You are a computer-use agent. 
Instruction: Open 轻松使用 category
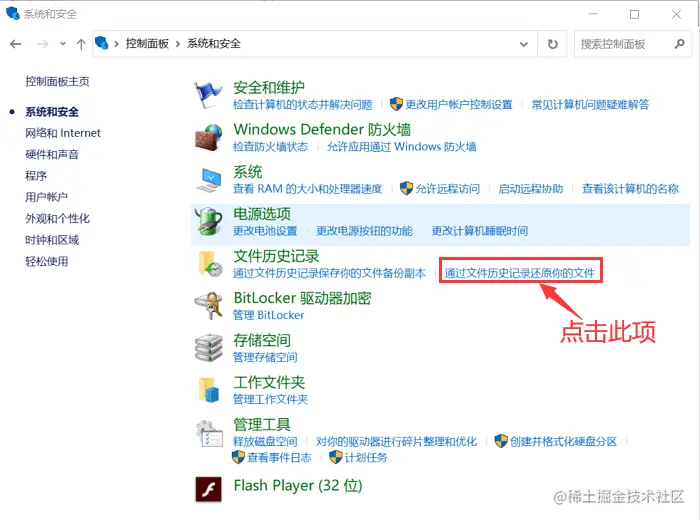coord(46,261)
